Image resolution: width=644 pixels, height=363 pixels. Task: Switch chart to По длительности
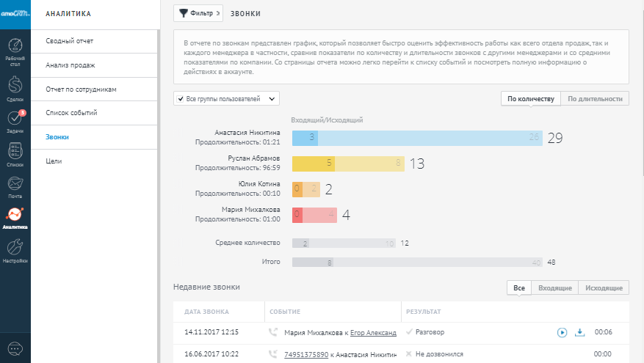point(595,98)
